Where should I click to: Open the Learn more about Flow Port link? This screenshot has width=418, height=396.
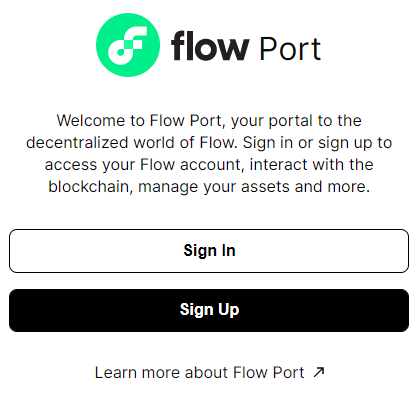(x=209, y=372)
